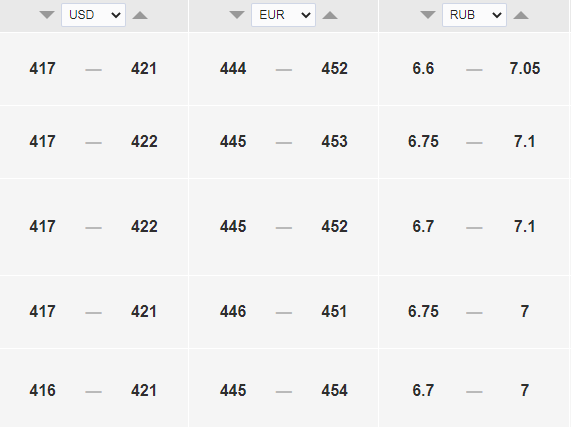The image size is (571, 427).
Task: Open the USD currency dropdown
Action: pos(94,15)
